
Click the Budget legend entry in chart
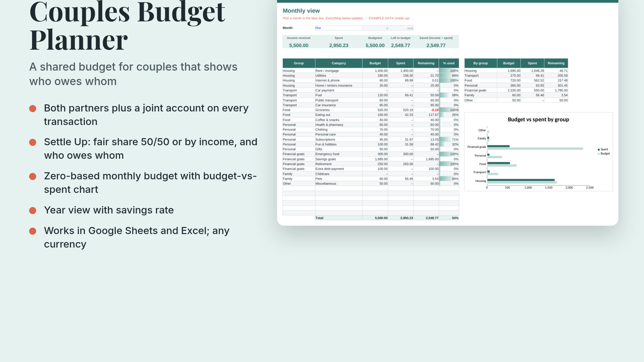pyautogui.click(x=603, y=154)
